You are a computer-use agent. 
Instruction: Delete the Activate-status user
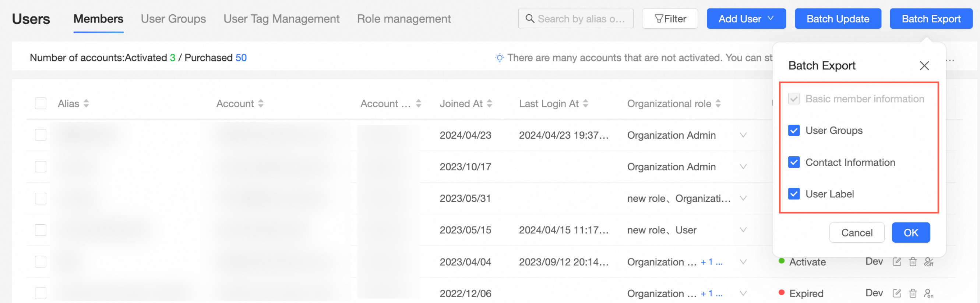913,261
